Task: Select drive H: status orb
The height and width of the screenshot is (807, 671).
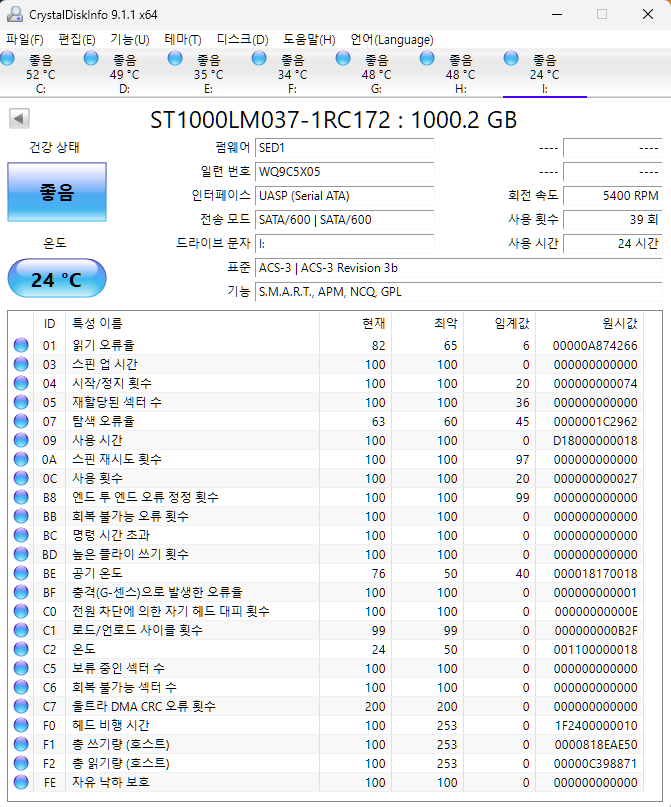Action: (427, 59)
